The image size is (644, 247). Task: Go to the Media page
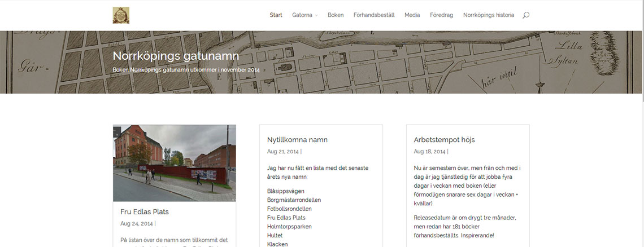point(412,15)
